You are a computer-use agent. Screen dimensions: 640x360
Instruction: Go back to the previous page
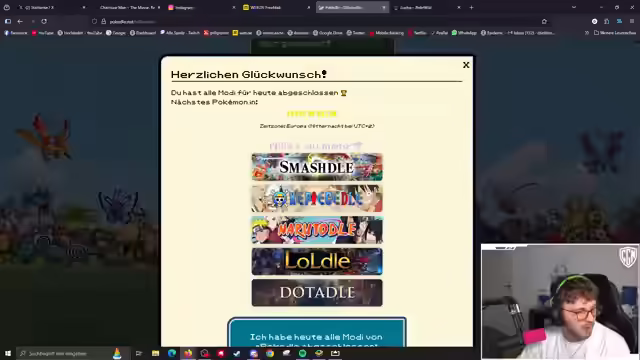coord(20,21)
